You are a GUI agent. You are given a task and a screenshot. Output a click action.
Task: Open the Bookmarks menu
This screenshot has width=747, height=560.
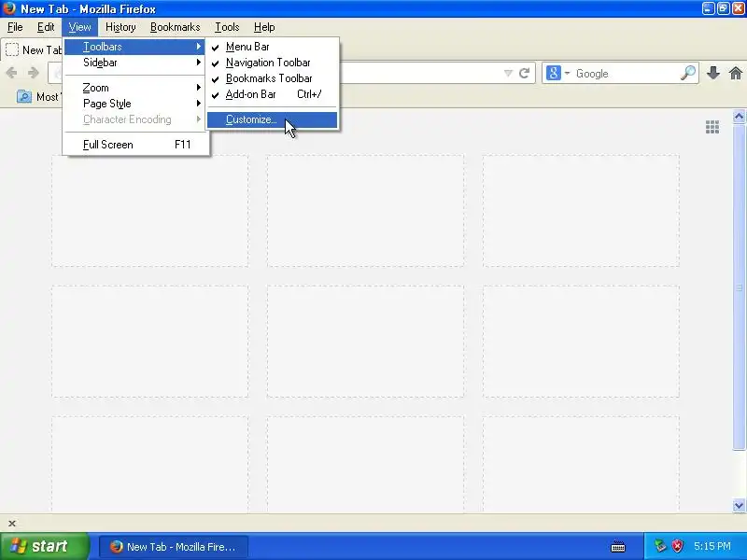(x=175, y=27)
